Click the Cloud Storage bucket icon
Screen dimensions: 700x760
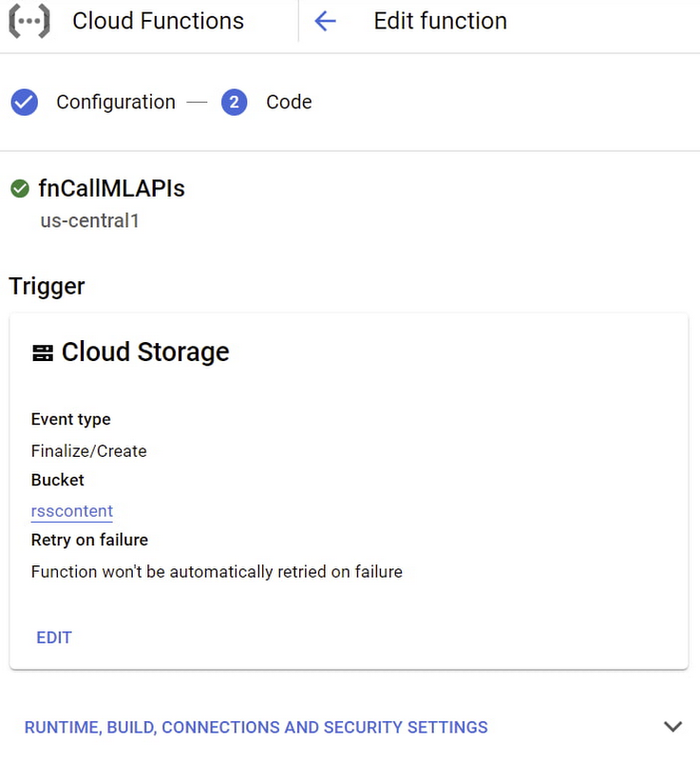[43, 353]
